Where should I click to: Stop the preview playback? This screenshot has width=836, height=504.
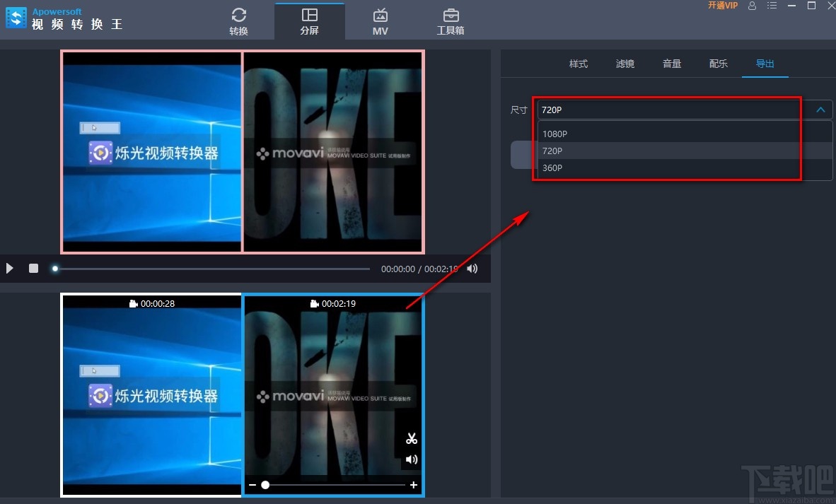33,269
